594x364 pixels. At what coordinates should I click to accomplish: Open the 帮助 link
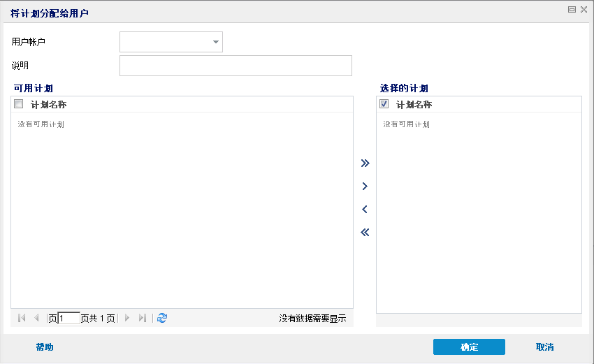(45, 347)
